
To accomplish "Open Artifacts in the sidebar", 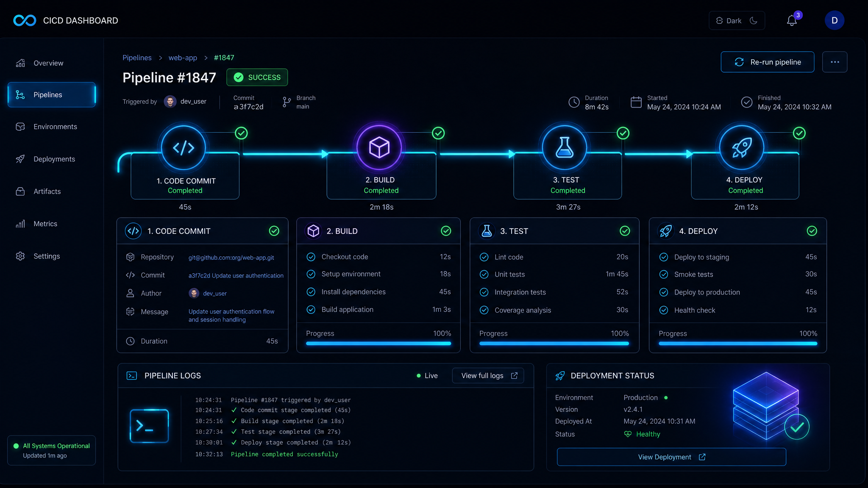I will coord(51,191).
